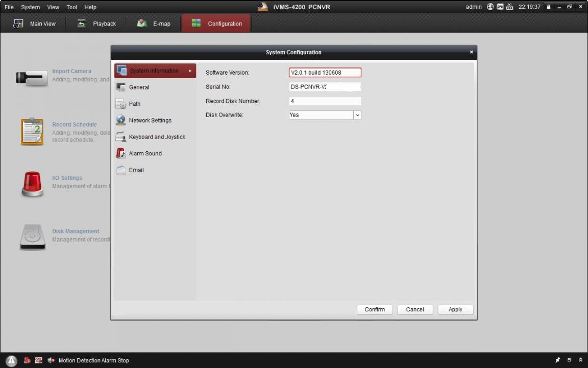
Task: Click the network globe status icon
Action: (x=490, y=7)
